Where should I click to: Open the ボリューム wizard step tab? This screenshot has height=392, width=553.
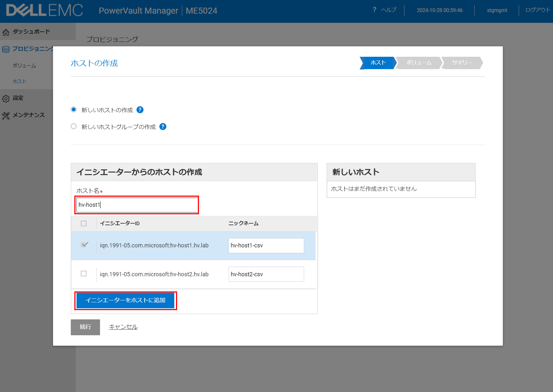pos(418,63)
